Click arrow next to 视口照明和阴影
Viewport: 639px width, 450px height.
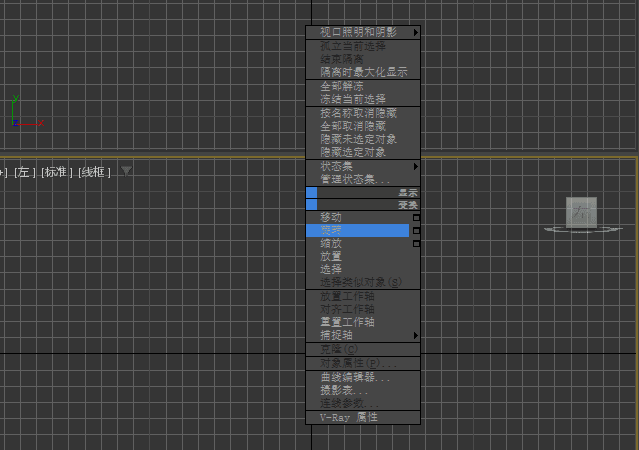point(416,32)
